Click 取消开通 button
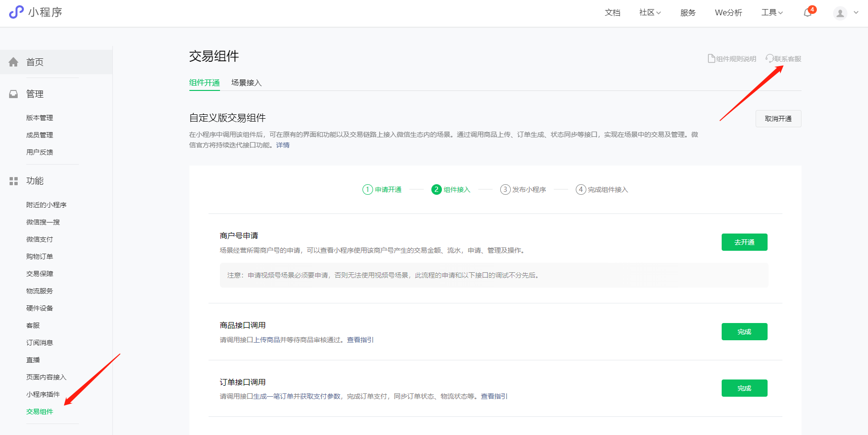Image resolution: width=868 pixels, height=435 pixels. [x=778, y=118]
